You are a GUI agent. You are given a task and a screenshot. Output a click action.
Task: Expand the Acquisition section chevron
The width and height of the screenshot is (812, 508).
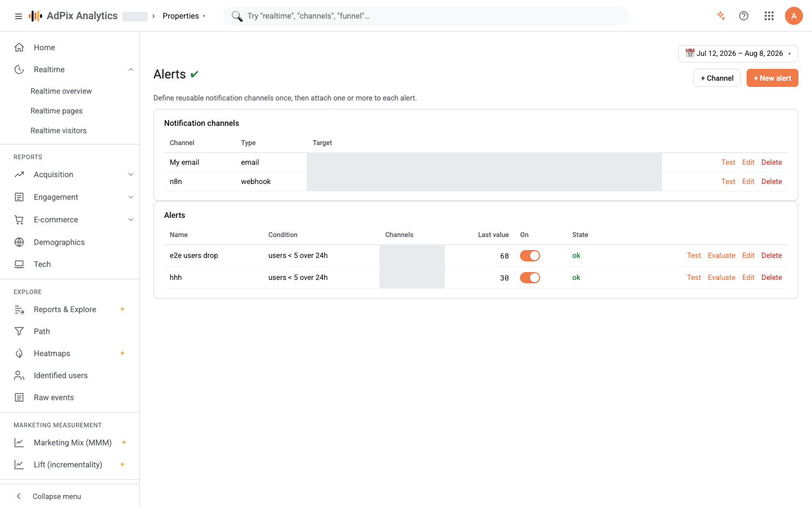(x=131, y=174)
